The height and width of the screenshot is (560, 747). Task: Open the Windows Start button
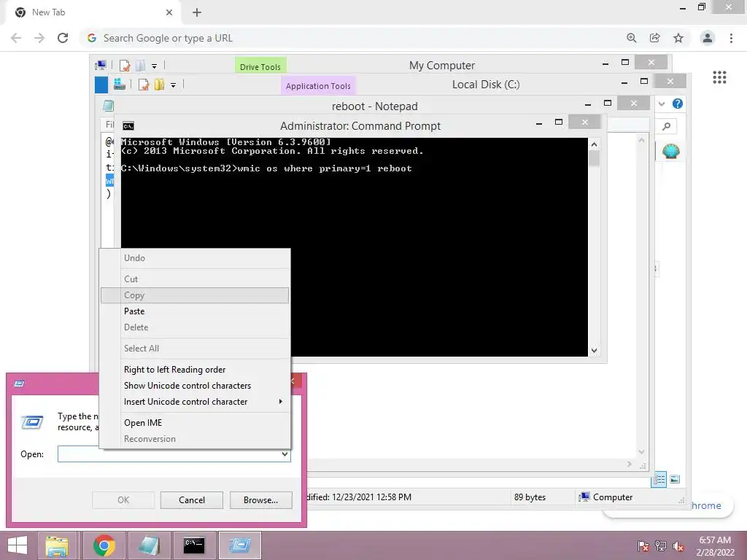point(18,545)
